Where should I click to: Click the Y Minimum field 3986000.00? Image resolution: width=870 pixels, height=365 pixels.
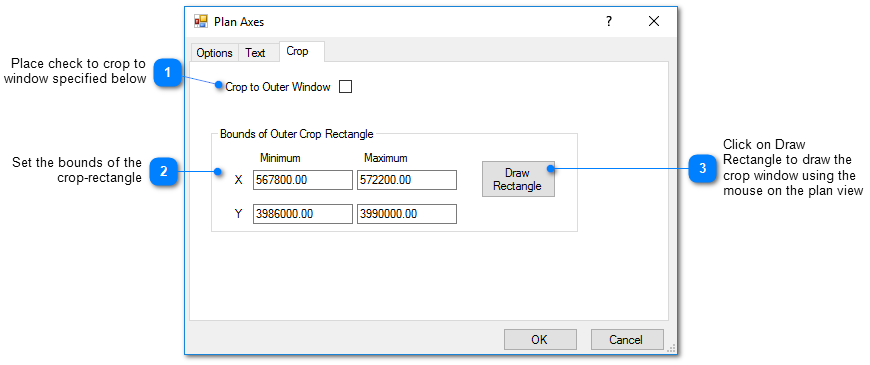[302, 214]
